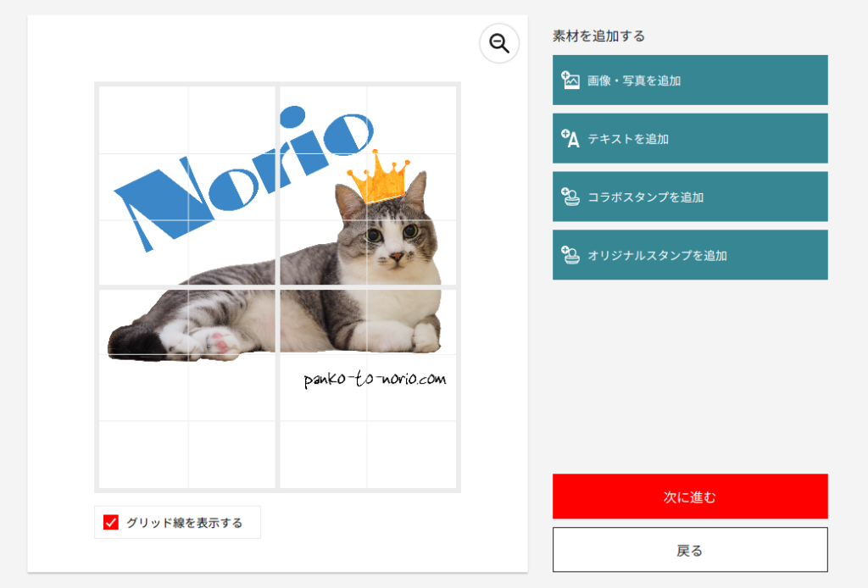Click the empty bottom-left canvas grid cell
Image resolution: width=868 pixels, height=588 pixels.
144,455
